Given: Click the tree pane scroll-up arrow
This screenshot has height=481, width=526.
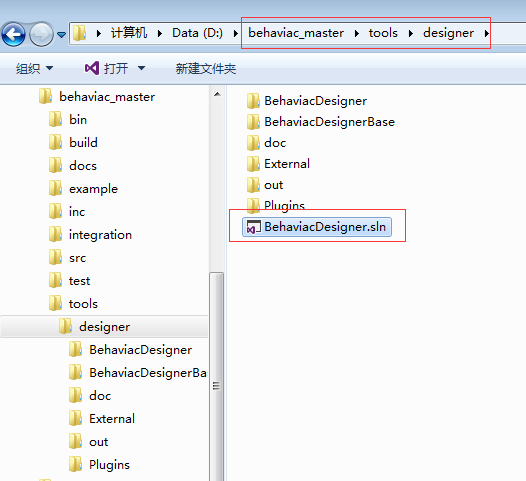Looking at the screenshot, I should point(217,94).
